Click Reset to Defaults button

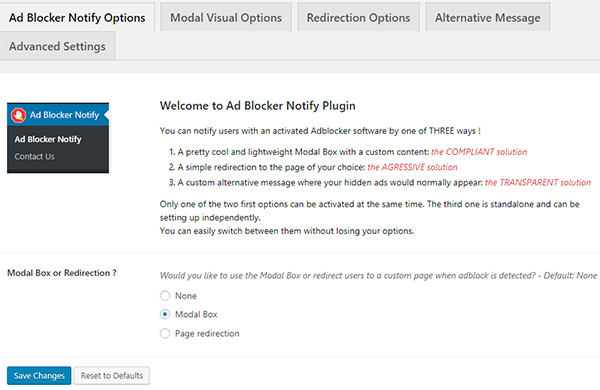point(112,375)
